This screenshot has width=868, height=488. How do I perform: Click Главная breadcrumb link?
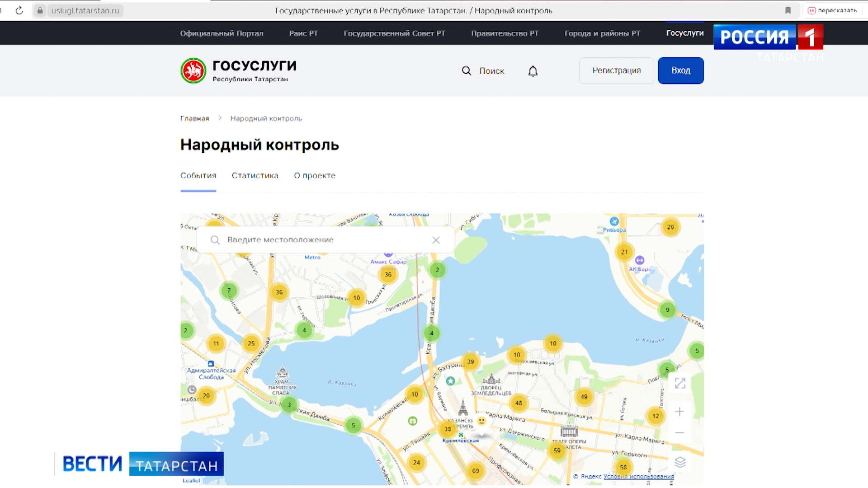coord(194,118)
